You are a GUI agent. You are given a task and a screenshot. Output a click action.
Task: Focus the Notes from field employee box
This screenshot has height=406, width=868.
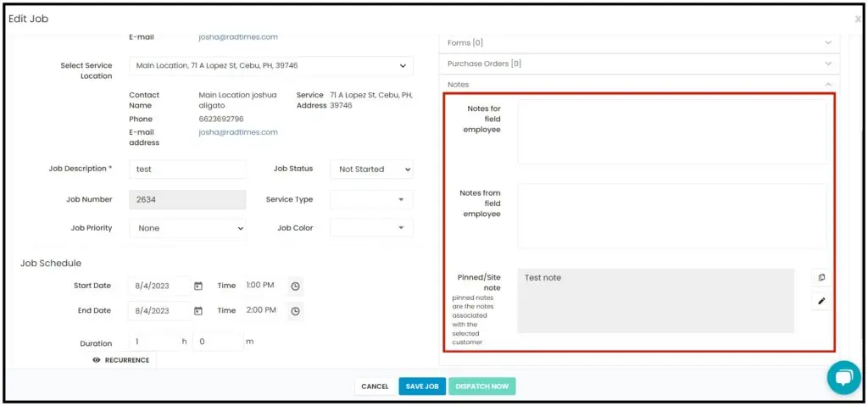coord(672,216)
